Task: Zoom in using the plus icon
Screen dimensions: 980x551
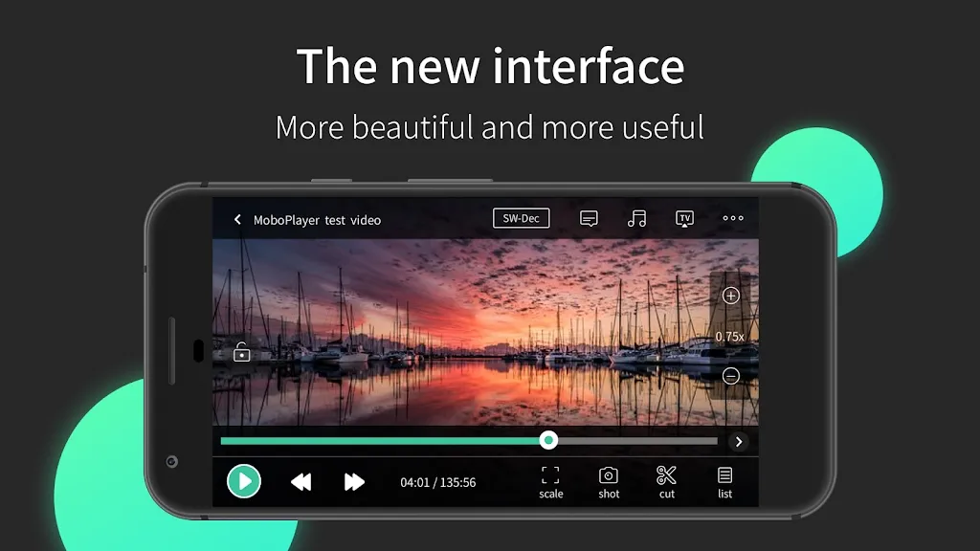Action: [x=730, y=295]
